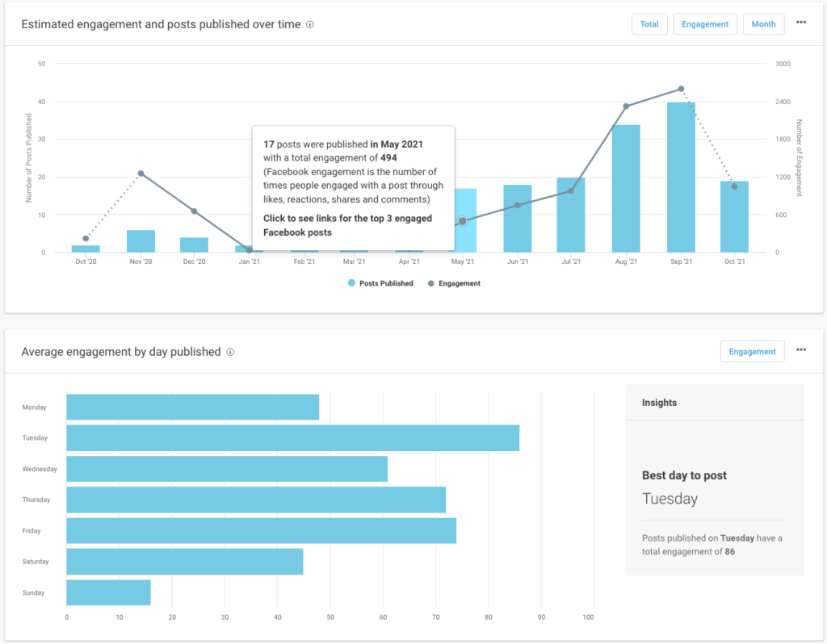827x644 pixels.
Task: Open the three-dot menu on the day chart
Action: point(801,349)
